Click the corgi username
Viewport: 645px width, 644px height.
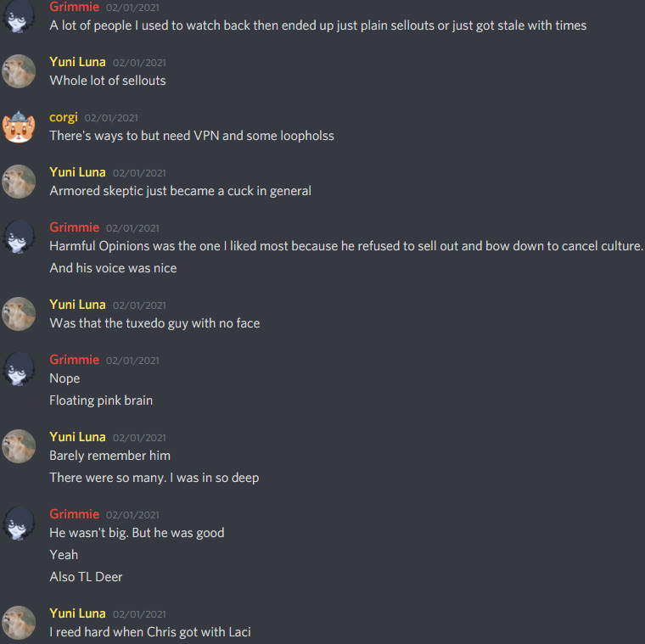point(64,118)
